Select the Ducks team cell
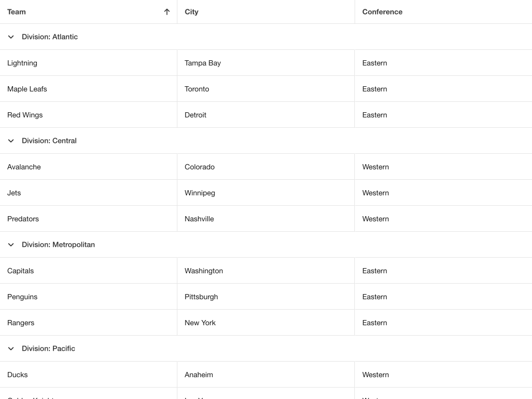 tap(18, 375)
